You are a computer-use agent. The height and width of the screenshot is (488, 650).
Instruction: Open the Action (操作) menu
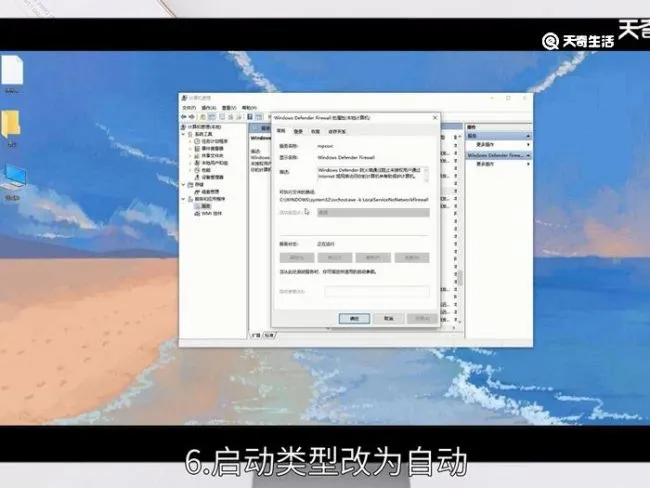tap(209, 108)
